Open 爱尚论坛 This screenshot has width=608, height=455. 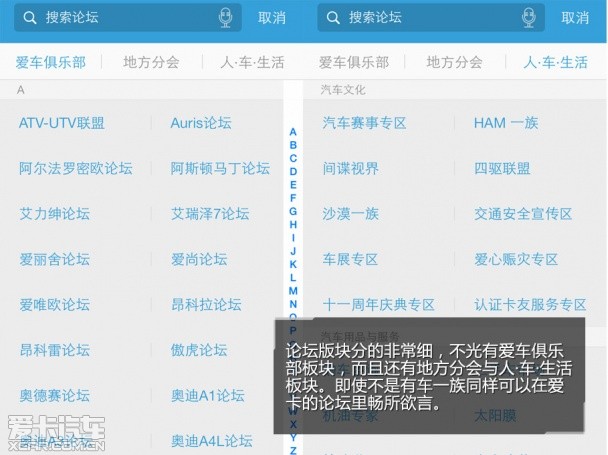199,260
